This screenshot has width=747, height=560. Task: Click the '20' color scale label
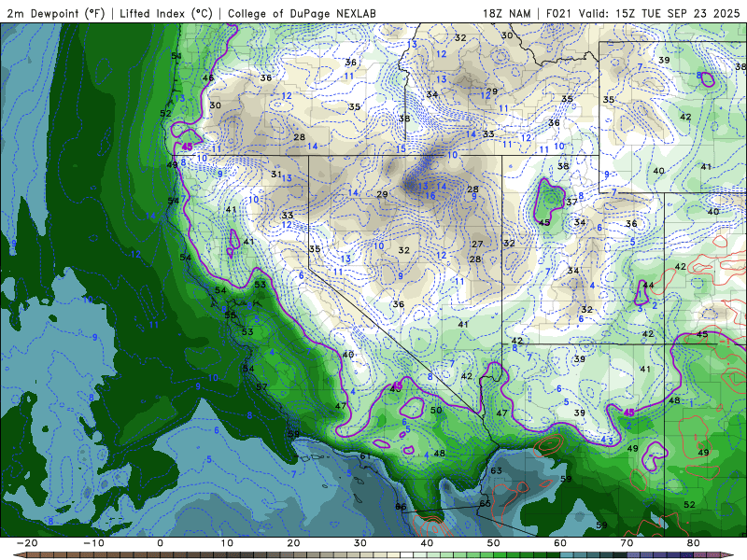pyautogui.click(x=293, y=543)
